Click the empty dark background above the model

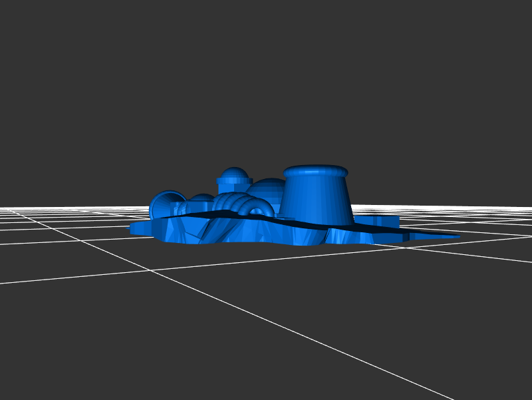(x=266, y=80)
